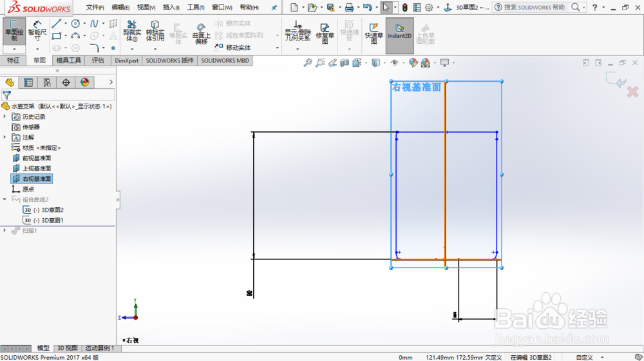
Task: Create a new document via New icon
Action: pos(294,7)
